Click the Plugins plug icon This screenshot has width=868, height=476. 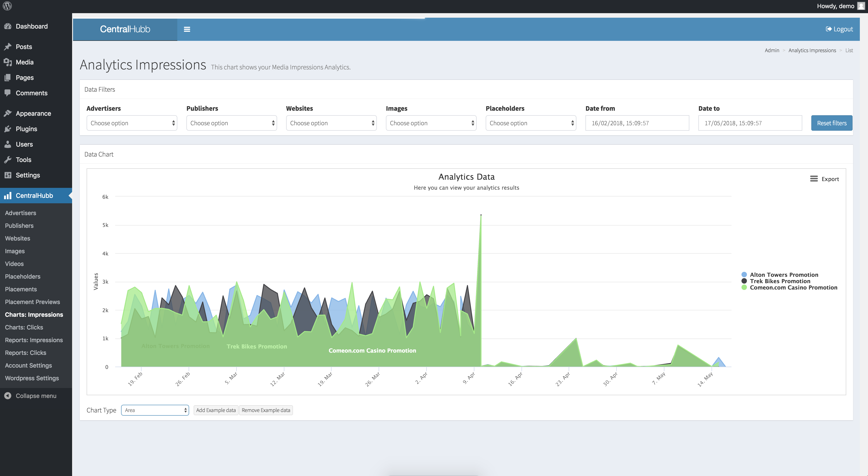click(8, 129)
